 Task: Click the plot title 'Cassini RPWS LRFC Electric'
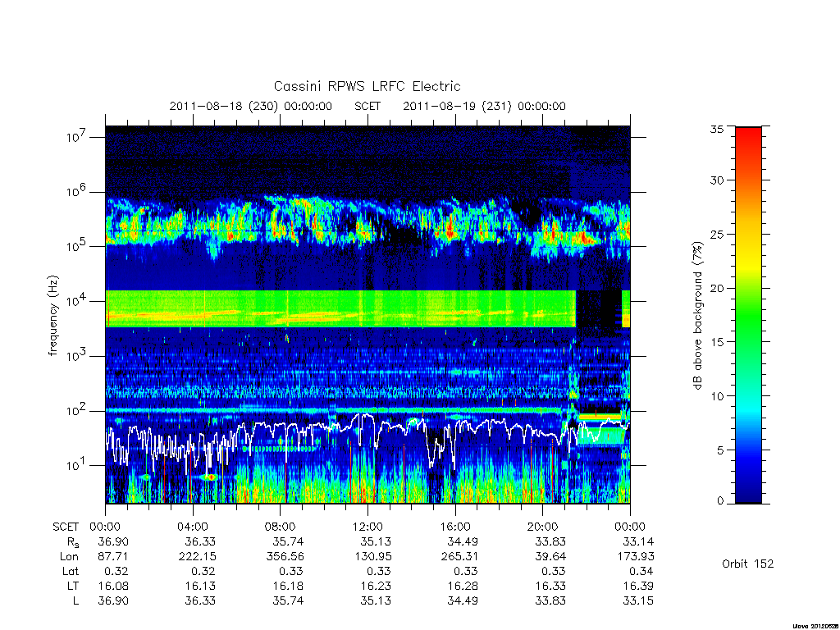367,86
